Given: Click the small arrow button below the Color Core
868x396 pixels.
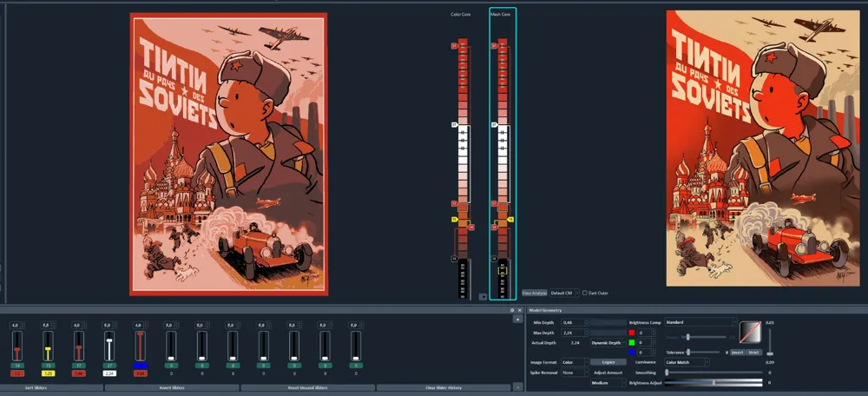Looking at the screenshot, I should [x=483, y=297].
